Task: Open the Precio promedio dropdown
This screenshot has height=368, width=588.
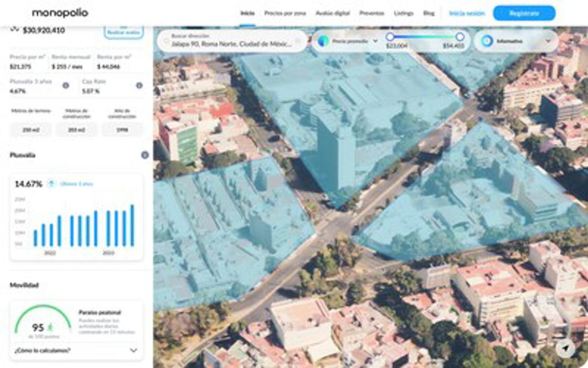Action: pos(375,41)
